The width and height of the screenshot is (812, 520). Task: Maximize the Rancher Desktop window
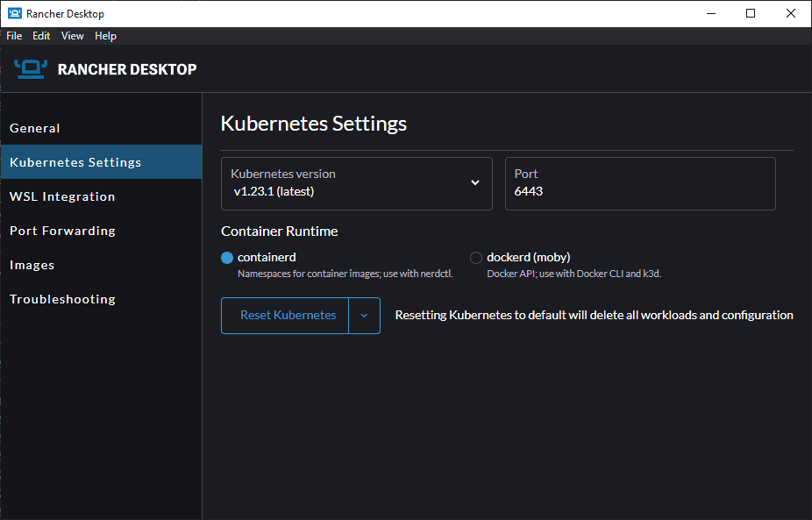pos(751,13)
